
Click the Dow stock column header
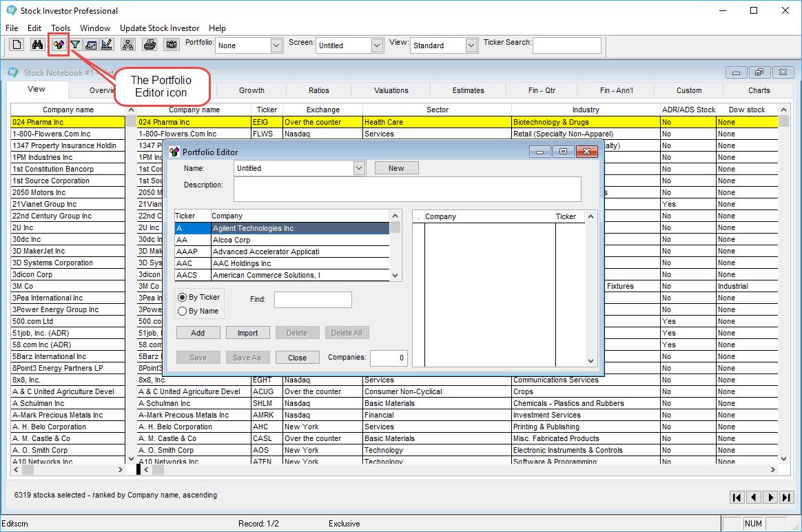[747, 110]
